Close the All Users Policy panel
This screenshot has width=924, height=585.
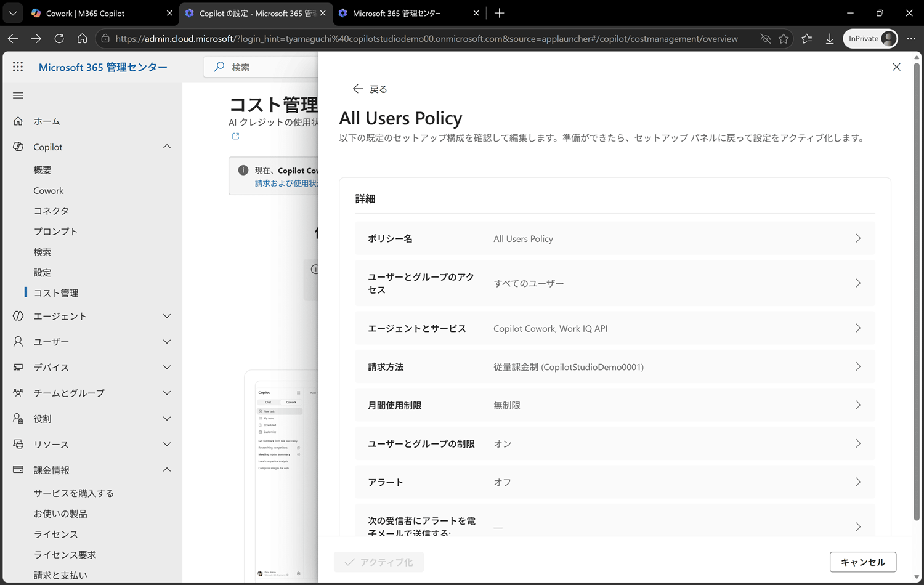[896, 67]
